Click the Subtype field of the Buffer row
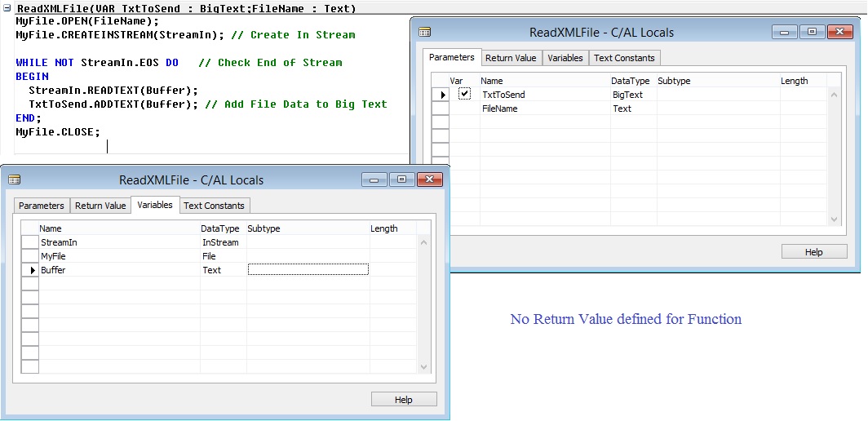 coord(308,270)
